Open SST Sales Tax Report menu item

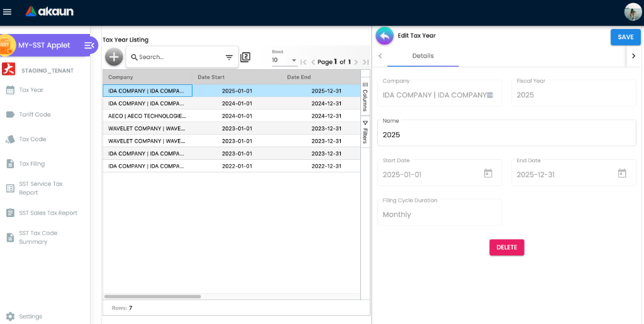coord(48,213)
